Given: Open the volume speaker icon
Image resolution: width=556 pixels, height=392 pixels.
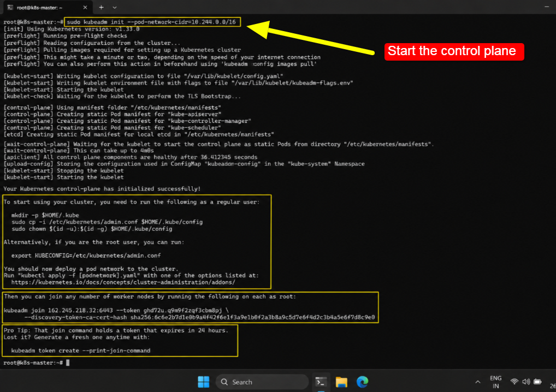Looking at the screenshot, I should [526, 382].
